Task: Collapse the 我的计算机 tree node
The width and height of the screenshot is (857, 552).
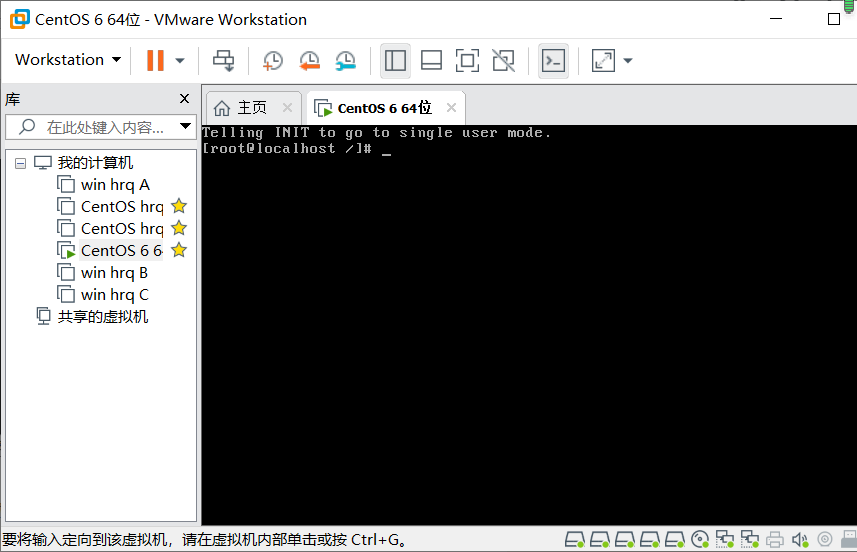Action: (x=20, y=163)
